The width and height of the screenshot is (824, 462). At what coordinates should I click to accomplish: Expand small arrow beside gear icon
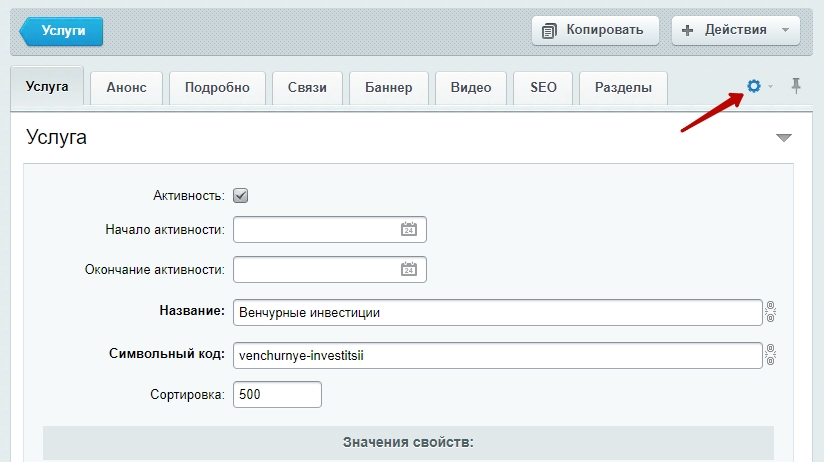771,88
